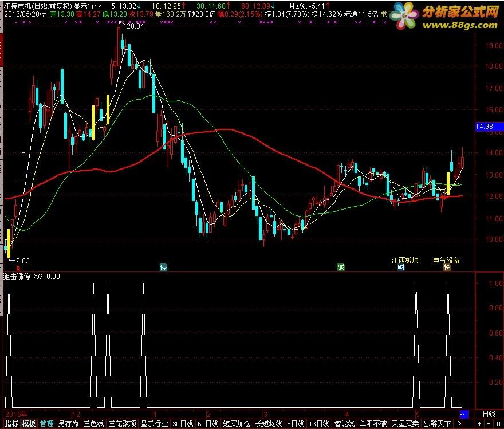
Task: Click the 1.00 label on the indicator axis
Action: pyautogui.click(x=495, y=283)
